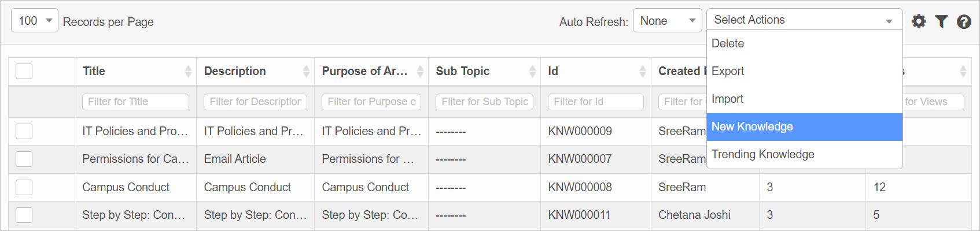Open the Records per Page dropdown

(35, 21)
